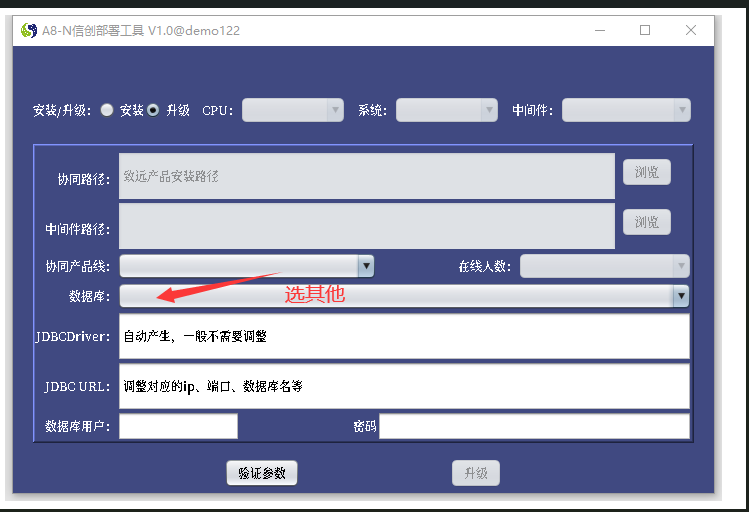
Task: Close the A8-N deployment tool window
Action: click(x=691, y=31)
